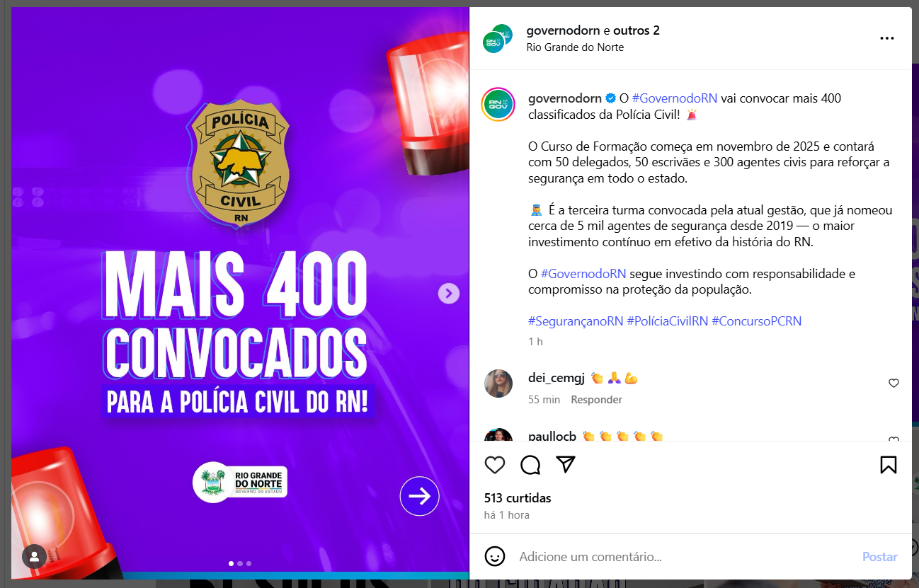Like the post with the heart icon
Viewport: 919px width, 588px height.
495,465
